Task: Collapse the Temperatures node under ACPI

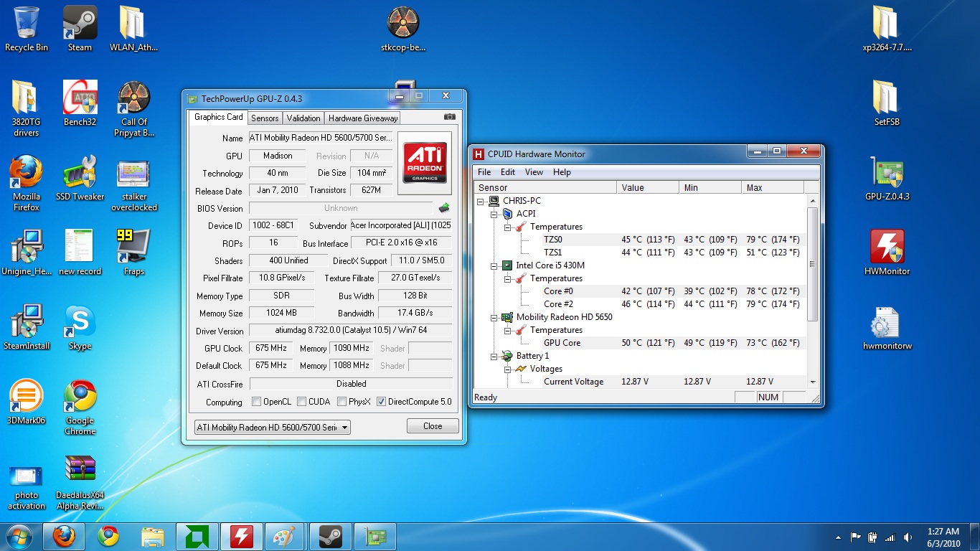Action: 507,227
